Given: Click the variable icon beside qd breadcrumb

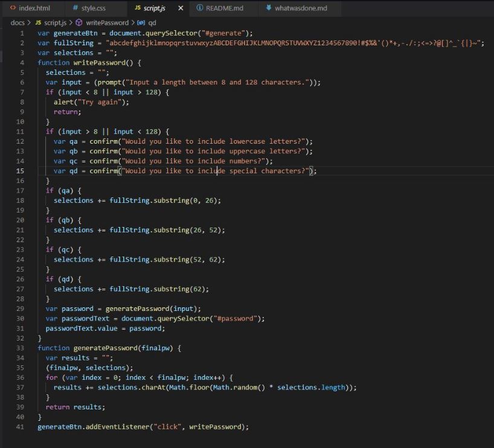Looking at the screenshot, I should pos(141,23).
